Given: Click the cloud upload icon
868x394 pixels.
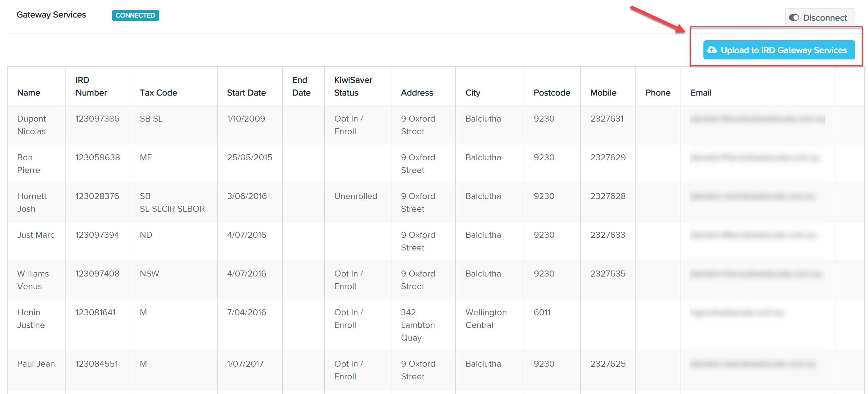Looking at the screenshot, I should [712, 50].
